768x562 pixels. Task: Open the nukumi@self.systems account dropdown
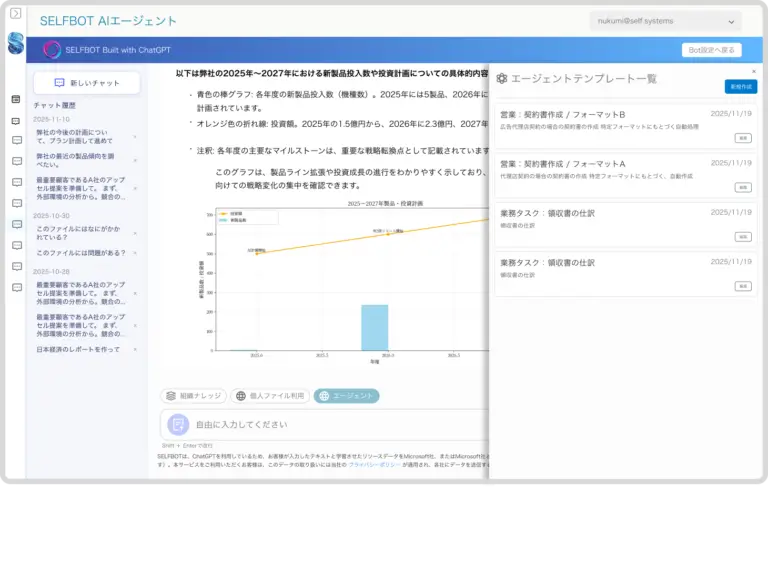click(x=665, y=22)
